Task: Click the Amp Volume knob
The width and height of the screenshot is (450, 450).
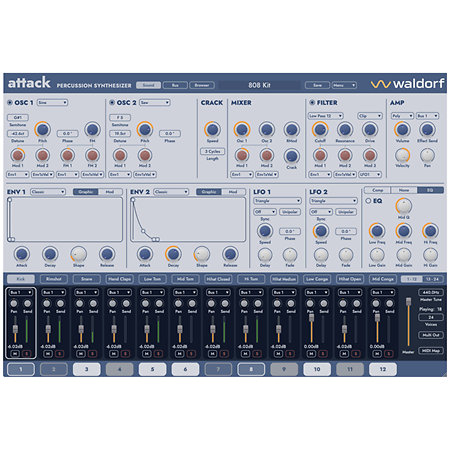Action: (402, 129)
